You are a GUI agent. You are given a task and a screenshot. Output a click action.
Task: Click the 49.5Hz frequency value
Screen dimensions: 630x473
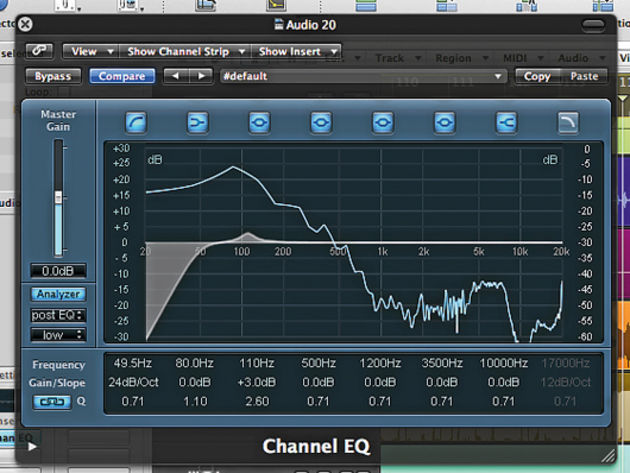[x=133, y=363]
